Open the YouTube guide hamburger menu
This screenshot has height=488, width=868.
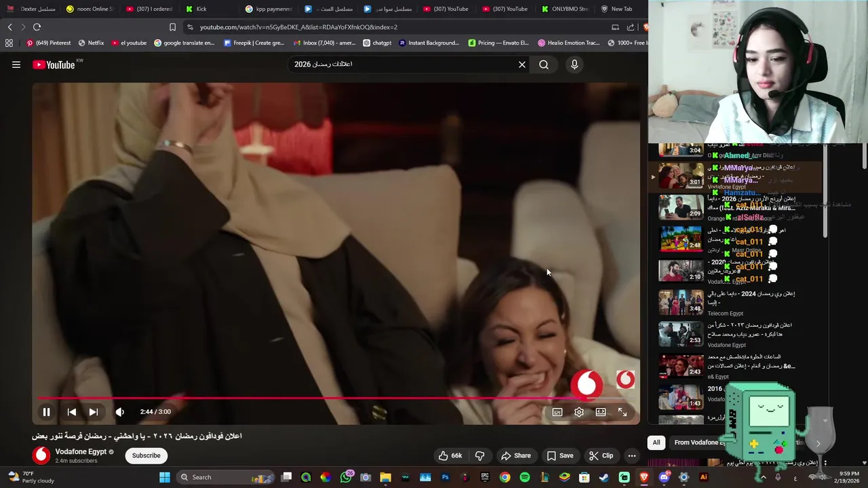(16, 65)
